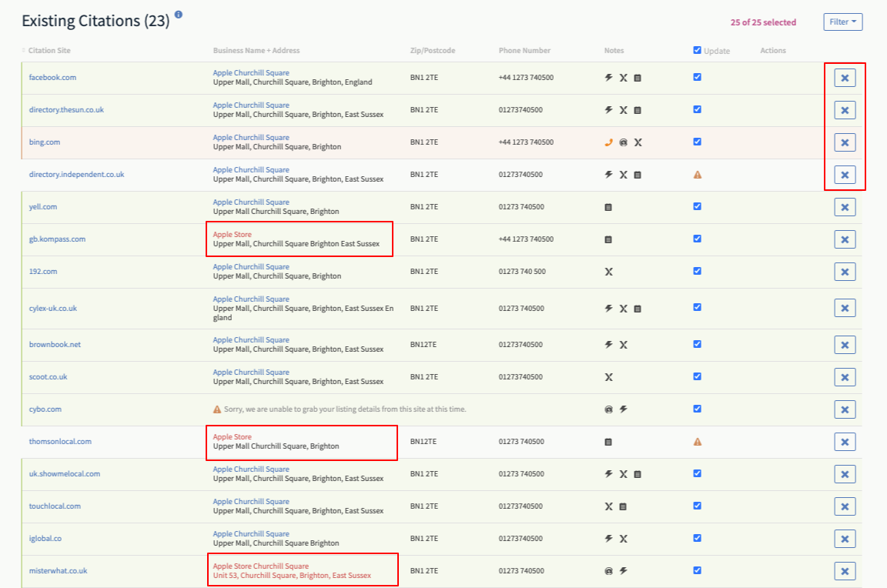Screen dimensions: 887x588
Task: Open the thomsonlocal.com citation link
Action: pos(60,441)
